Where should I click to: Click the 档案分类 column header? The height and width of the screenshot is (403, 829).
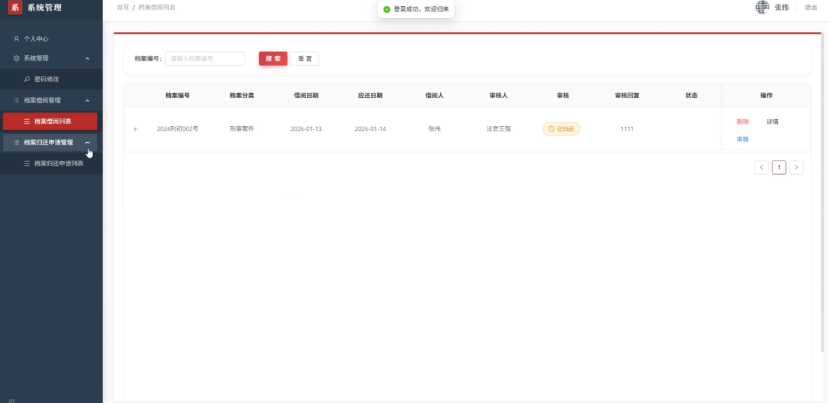pyautogui.click(x=242, y=96)
